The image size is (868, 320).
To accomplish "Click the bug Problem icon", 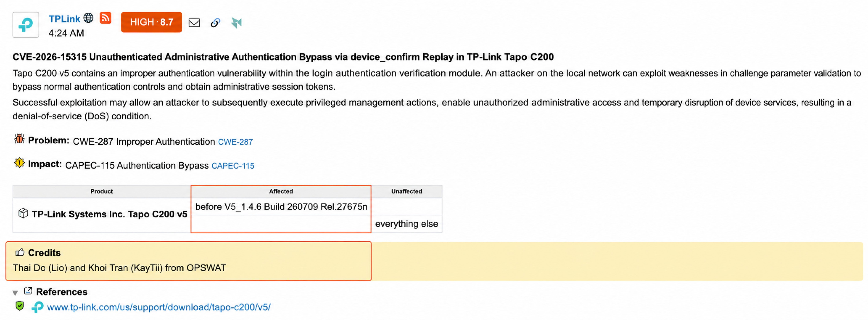I will tap(19, 139).
